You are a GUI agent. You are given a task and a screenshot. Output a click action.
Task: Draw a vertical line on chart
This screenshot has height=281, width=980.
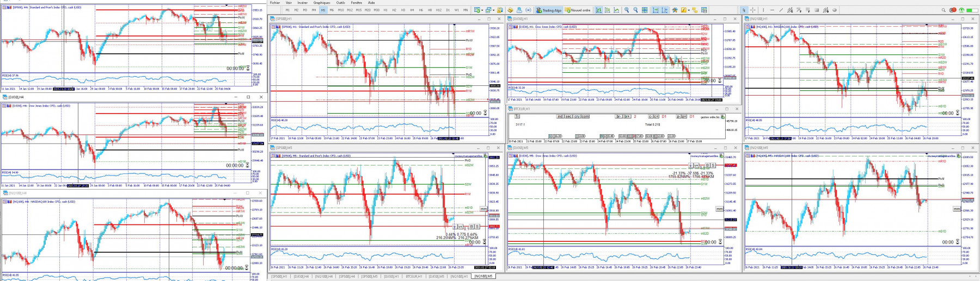(x=763, y=10)
